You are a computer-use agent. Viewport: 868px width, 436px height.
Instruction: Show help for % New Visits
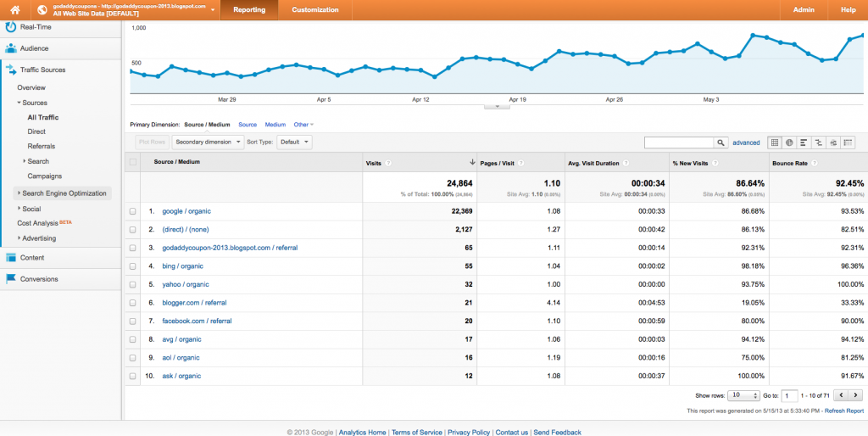tap(715, 163)
